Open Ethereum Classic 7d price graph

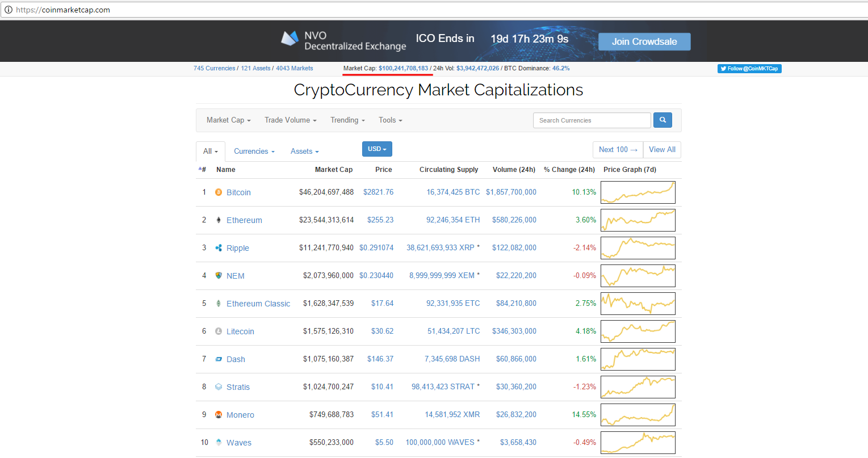coord(638,304)
